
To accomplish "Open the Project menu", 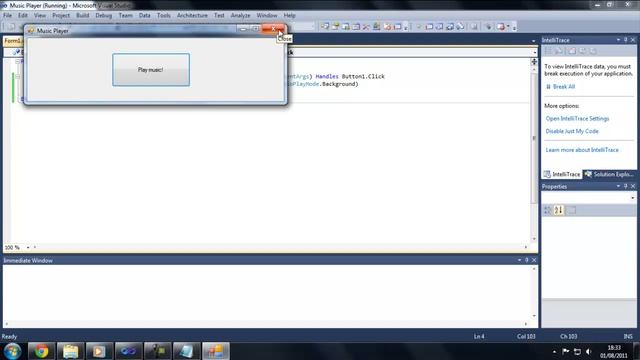I will (61, 16).
